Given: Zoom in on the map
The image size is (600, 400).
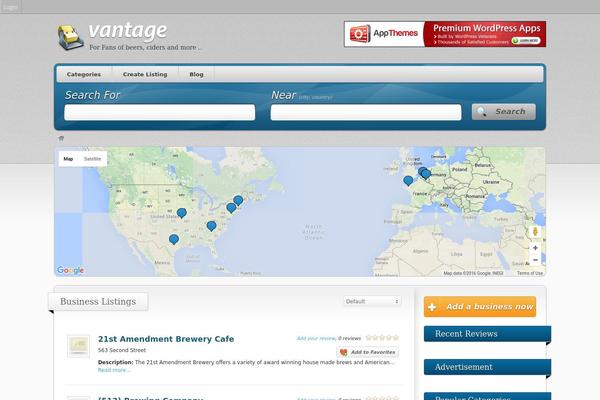Looking at the screenshot, I should point(535,248).
